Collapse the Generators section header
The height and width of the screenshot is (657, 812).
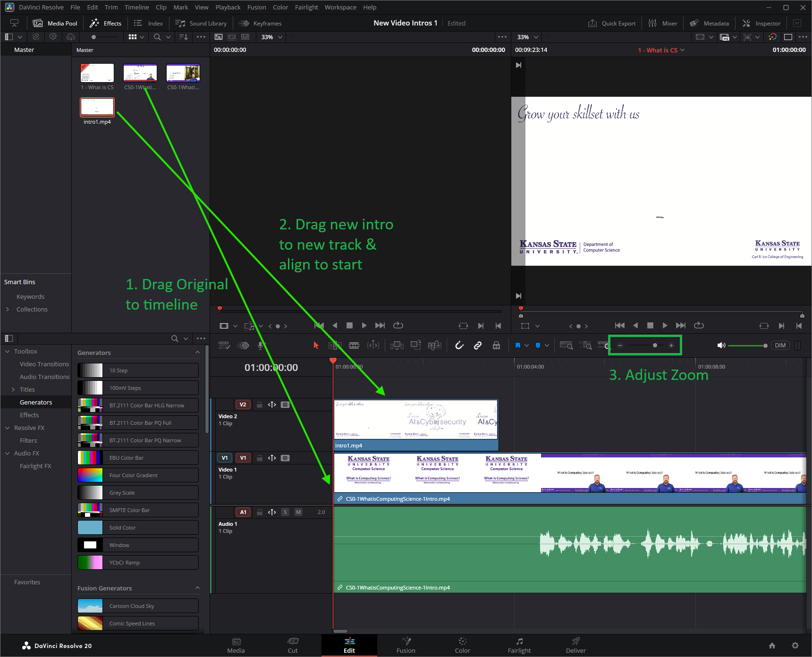click(x=197, y=353)
